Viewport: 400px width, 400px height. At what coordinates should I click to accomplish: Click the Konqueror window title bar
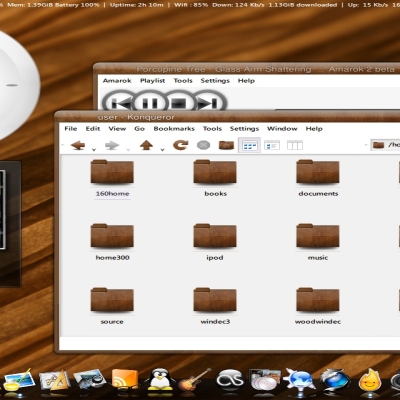tap(227, 117)
